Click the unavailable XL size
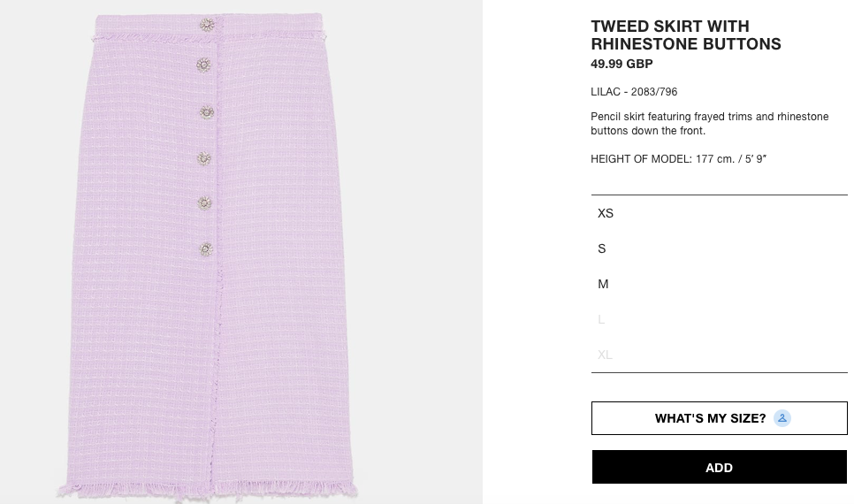The image size is (854, 504). pyautogui.click(x=605, y=355)
